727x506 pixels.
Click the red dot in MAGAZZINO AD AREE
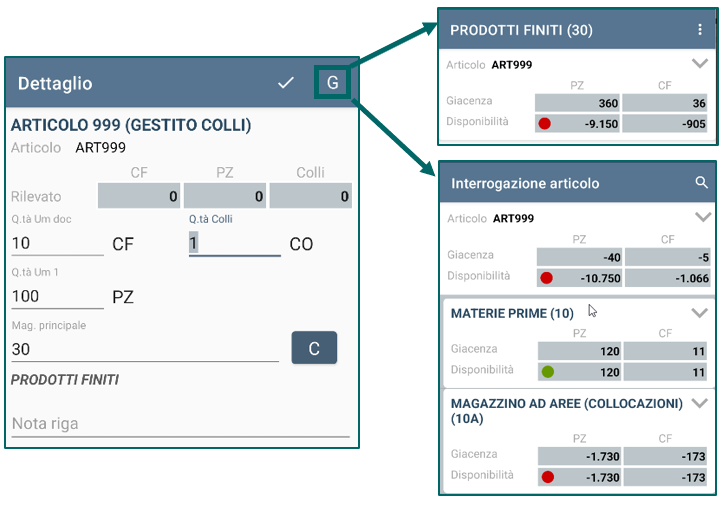click(548, 477)
